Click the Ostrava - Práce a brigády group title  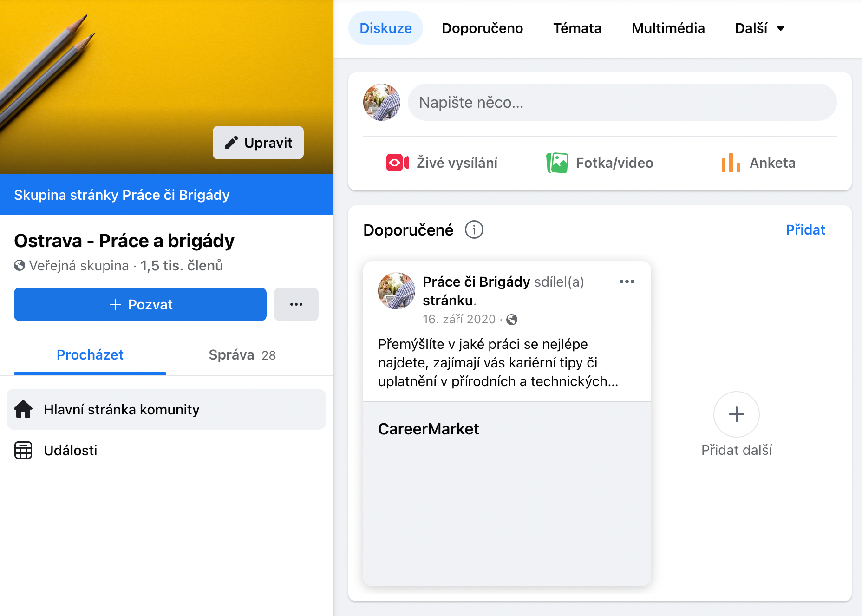[x=124, y=241]
